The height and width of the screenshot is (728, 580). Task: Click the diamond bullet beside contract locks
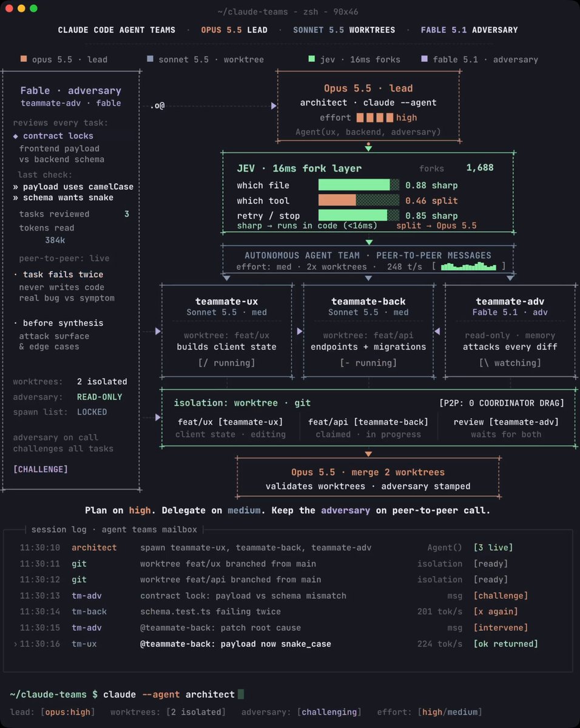tap(16, 136)
